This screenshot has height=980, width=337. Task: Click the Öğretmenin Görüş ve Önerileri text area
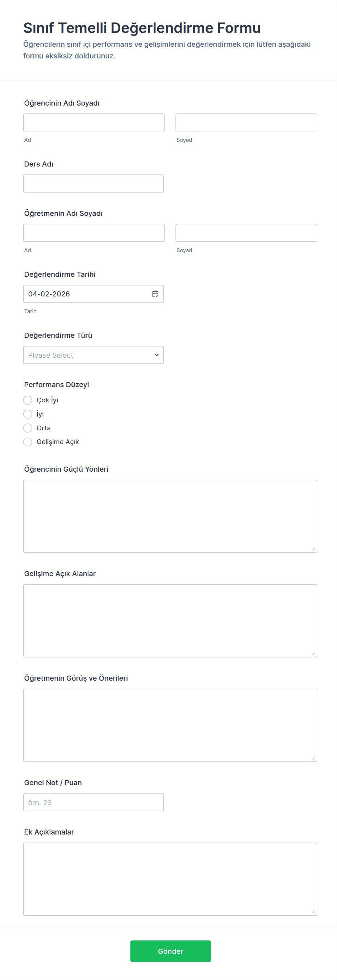click(x=170, y=725)
